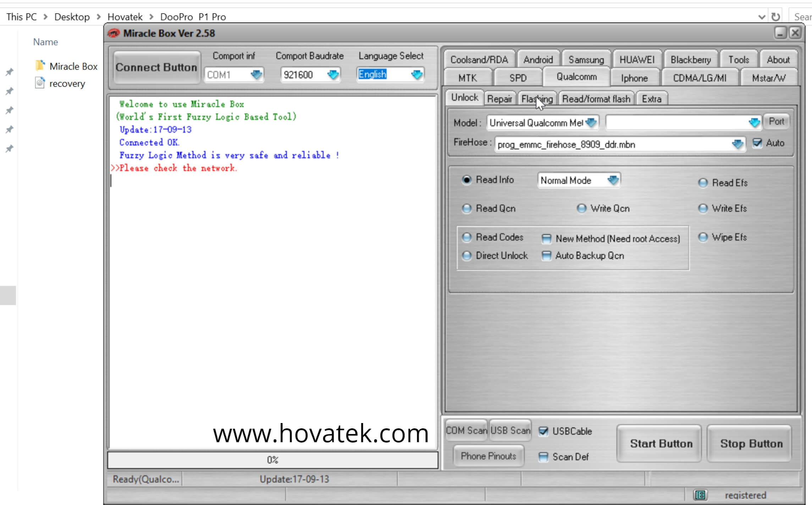812x505 pixels.
Task: Switch to the HUAWEI tab
Action: click(x=637, y=60)
